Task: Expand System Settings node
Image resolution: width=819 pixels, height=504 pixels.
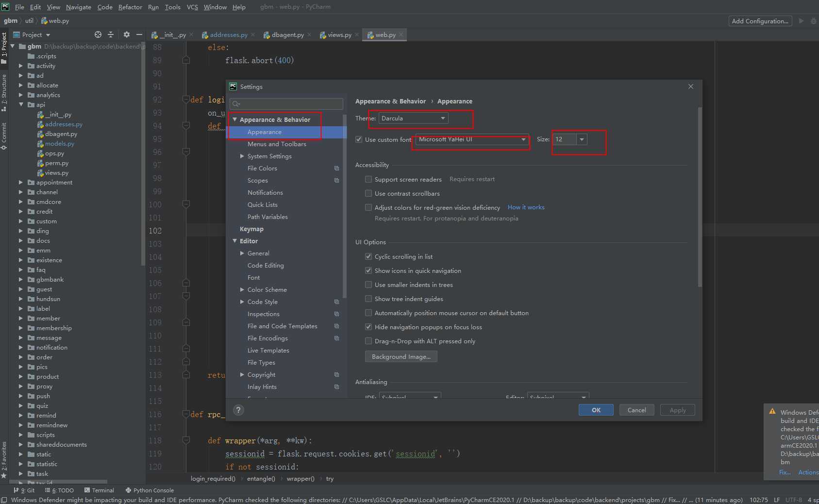Action: [x=242, y=156]
